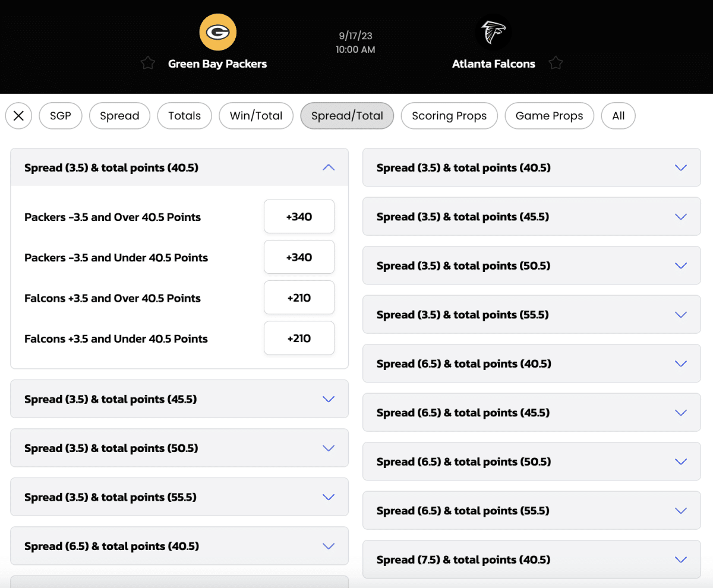713x588 pixels.
Task: Show All betting markets
Action: click(x=618, y=116)
